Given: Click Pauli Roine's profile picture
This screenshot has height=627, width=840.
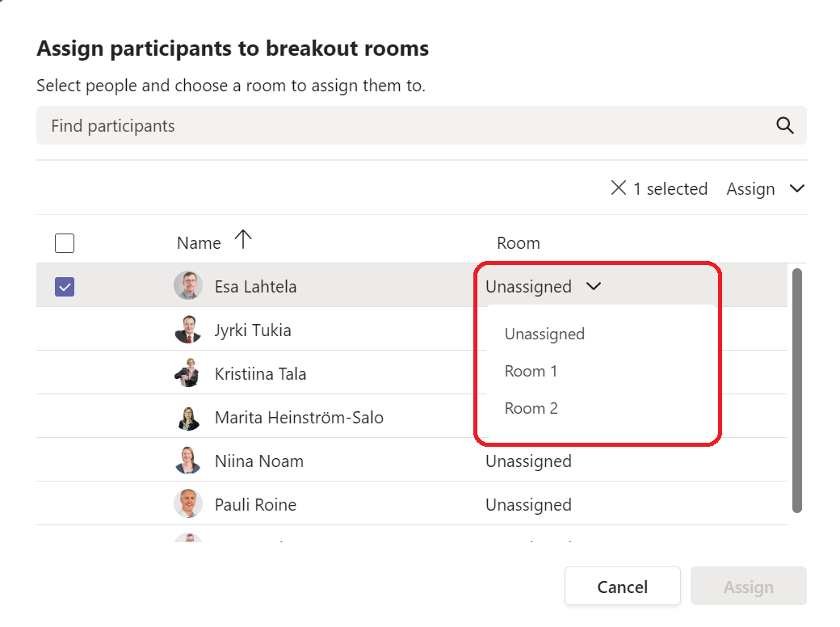Looking at the screenshot, I should tap(188, 504).
